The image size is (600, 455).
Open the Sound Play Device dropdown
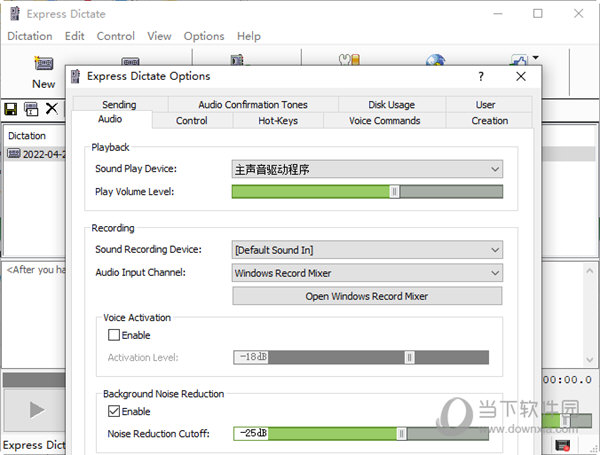(367, 169)
